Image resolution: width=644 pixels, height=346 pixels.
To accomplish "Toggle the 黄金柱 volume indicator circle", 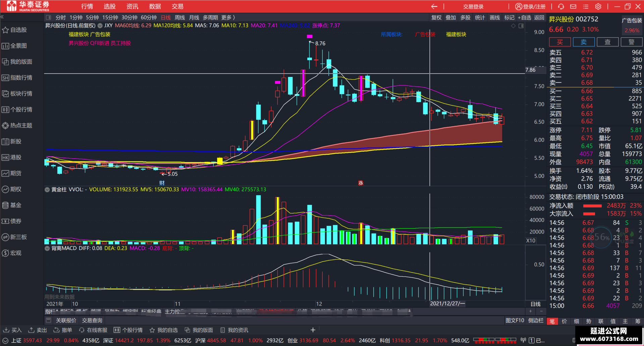I will pyautogui.click(x=47, y=190).
